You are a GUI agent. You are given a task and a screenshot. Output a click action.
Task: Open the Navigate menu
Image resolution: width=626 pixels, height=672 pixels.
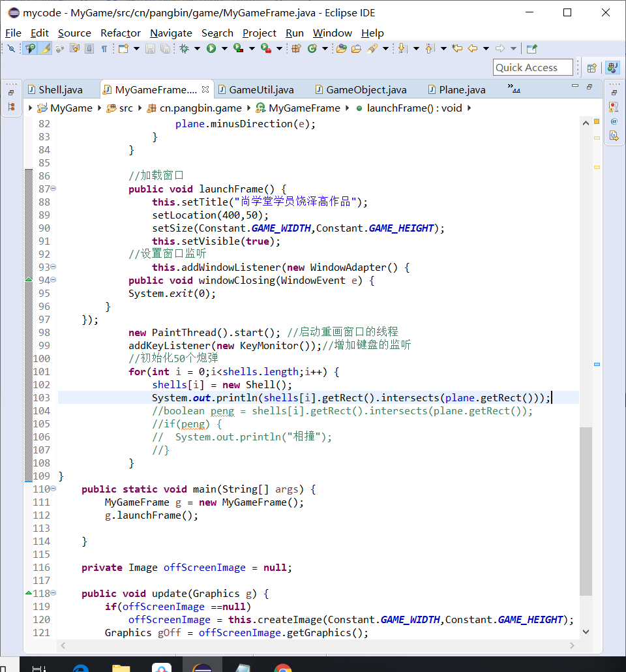pyautogui.click(x=171, y=33)
